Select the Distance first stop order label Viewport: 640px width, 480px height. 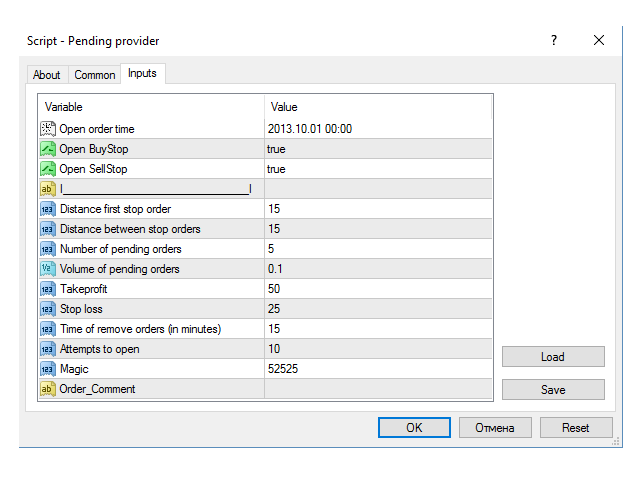point(116,209)
